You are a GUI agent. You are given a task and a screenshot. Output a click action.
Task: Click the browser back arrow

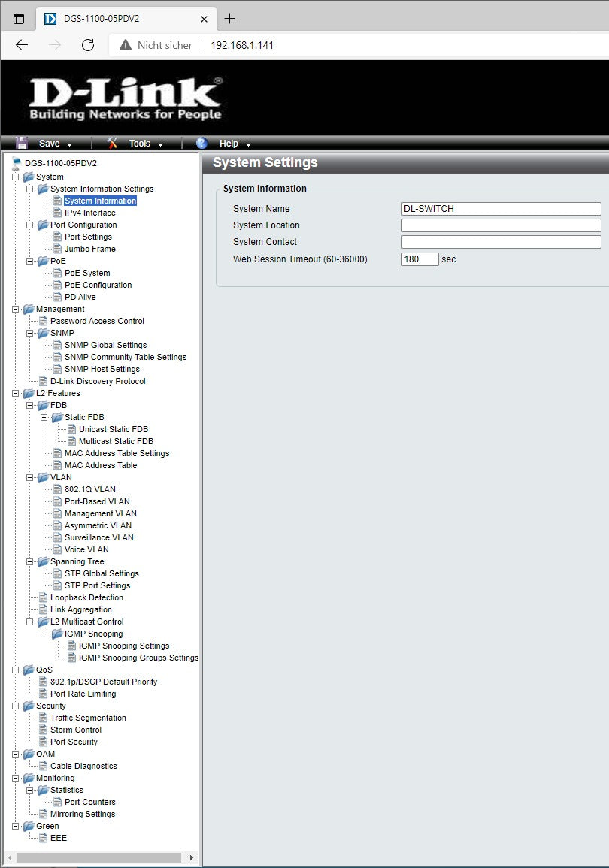pos(22,45)
